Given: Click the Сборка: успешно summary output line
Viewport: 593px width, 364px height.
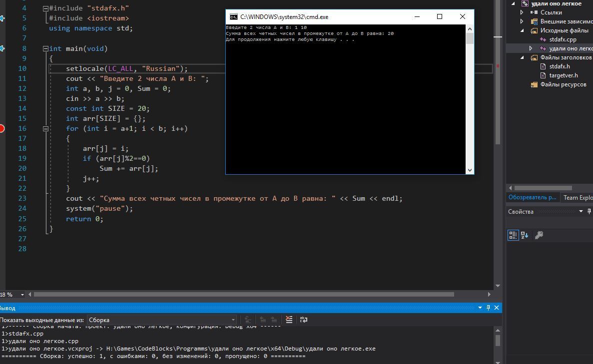Looking at the screenshot, I should [x=153, y=356].
